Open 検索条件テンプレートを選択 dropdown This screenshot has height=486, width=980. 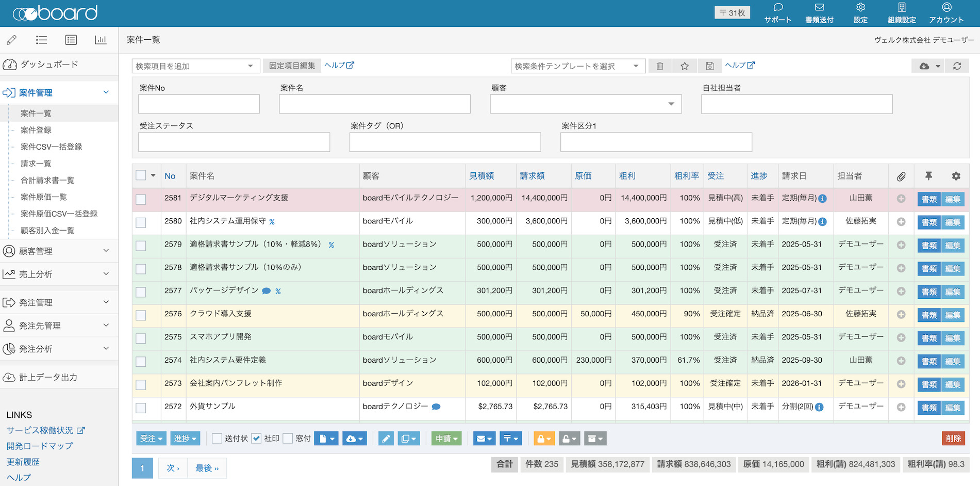pyautogui.click(x=578, y=66)
